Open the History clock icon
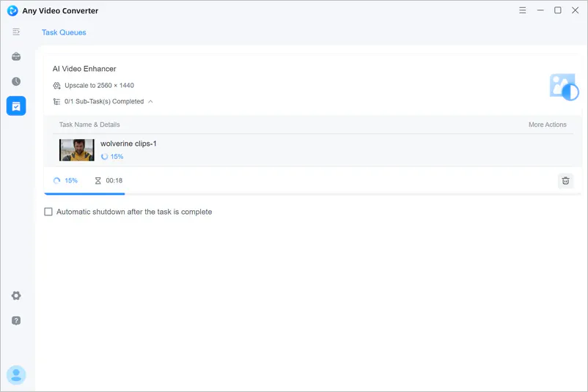The width and height of the screenshot is (588, 392). [x=16, y=81]
